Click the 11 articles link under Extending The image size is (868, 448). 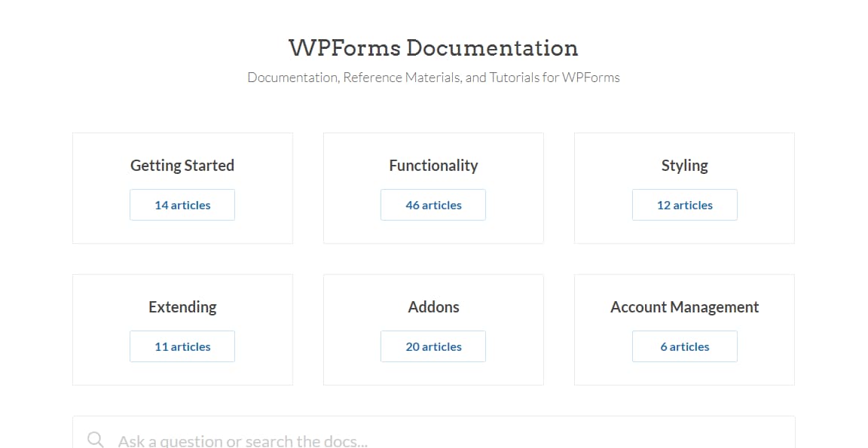point(182,346)
